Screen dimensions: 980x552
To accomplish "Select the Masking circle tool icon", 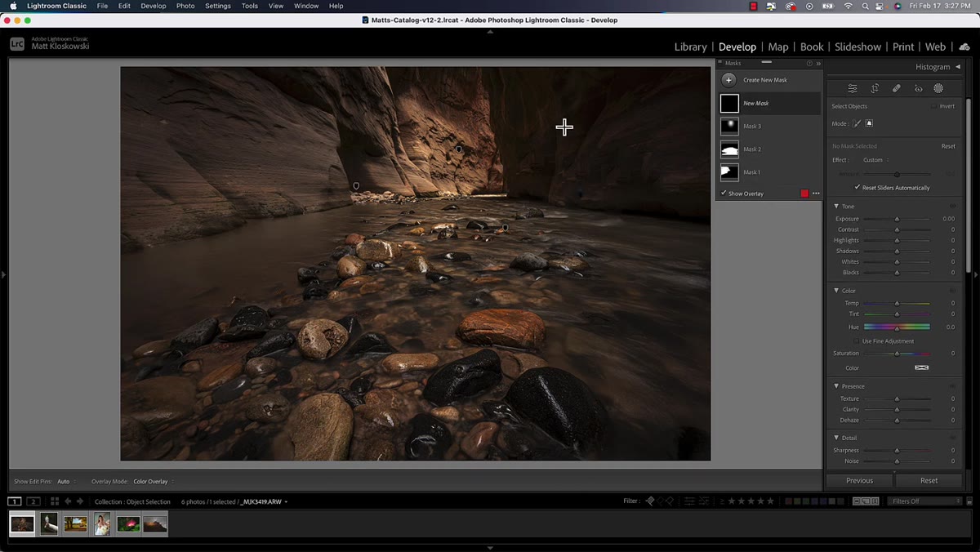I will tap(938, 88).
